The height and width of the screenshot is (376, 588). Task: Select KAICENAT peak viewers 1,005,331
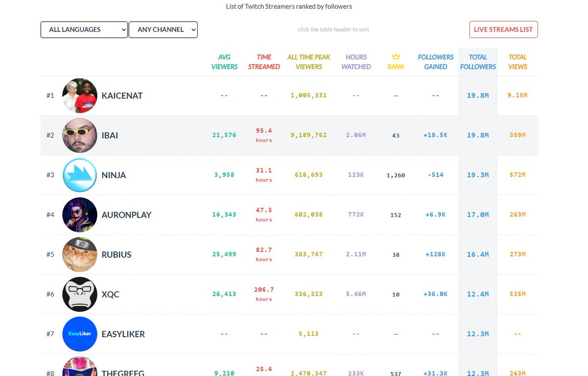click(x=308, y=95)
